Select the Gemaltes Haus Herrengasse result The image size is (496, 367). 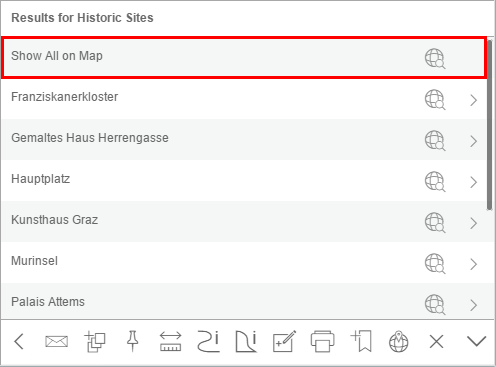tap(244, 140)
